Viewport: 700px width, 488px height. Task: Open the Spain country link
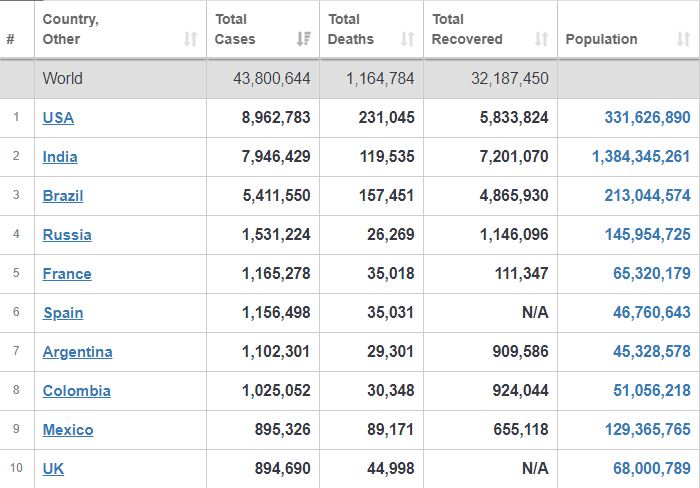pyautogui.click(x=63, y=313)
